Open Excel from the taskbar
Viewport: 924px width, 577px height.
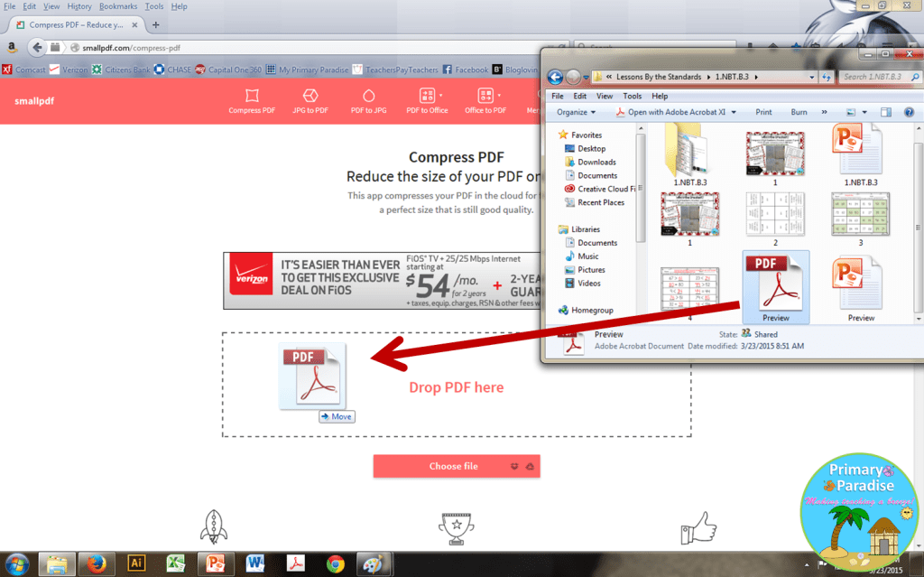175,563
